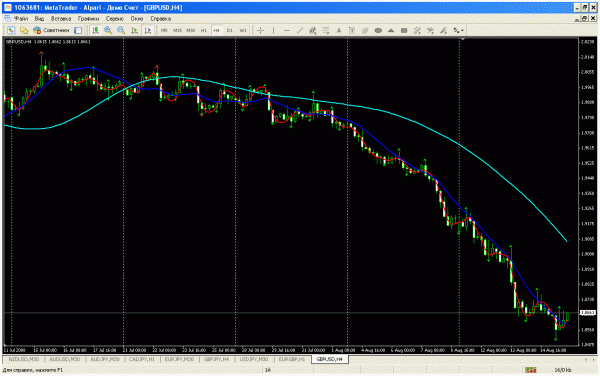Viewport: 600px width, 376px height.
Task: Select the Andrews pitchfork tool
Action: pyautogui.click(x=365, y=30)
